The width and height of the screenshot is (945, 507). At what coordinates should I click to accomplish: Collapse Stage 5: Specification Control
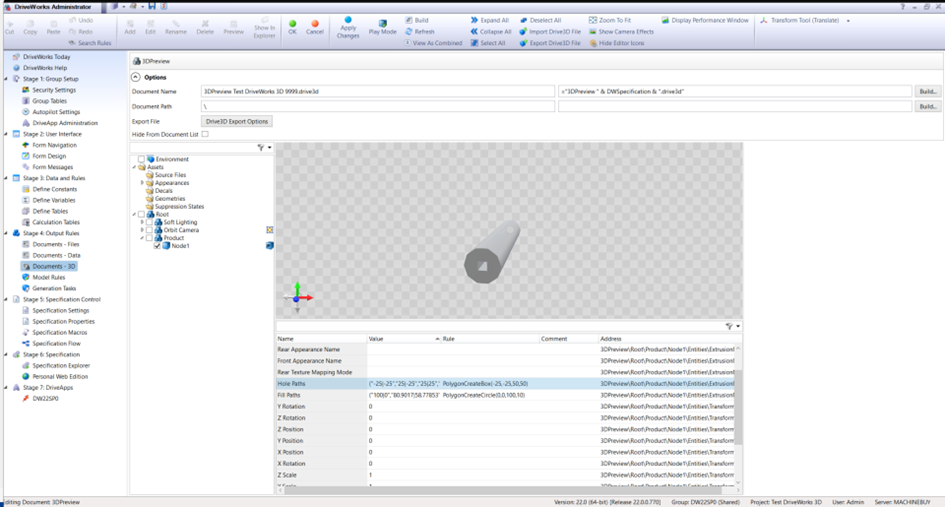[7, 300]
